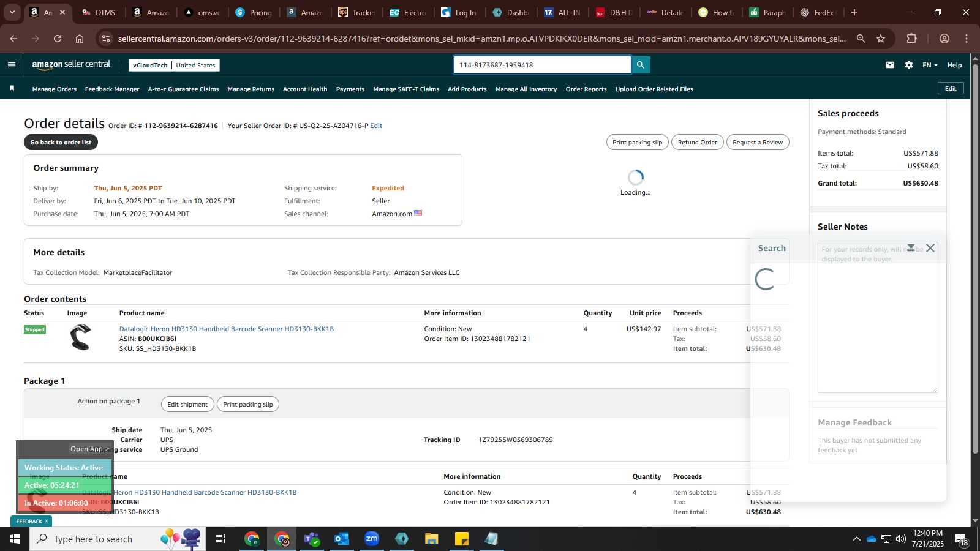Screen dimensions: 980x551
Task: Open the Help link in header
Action: click(x=954, y=65)
